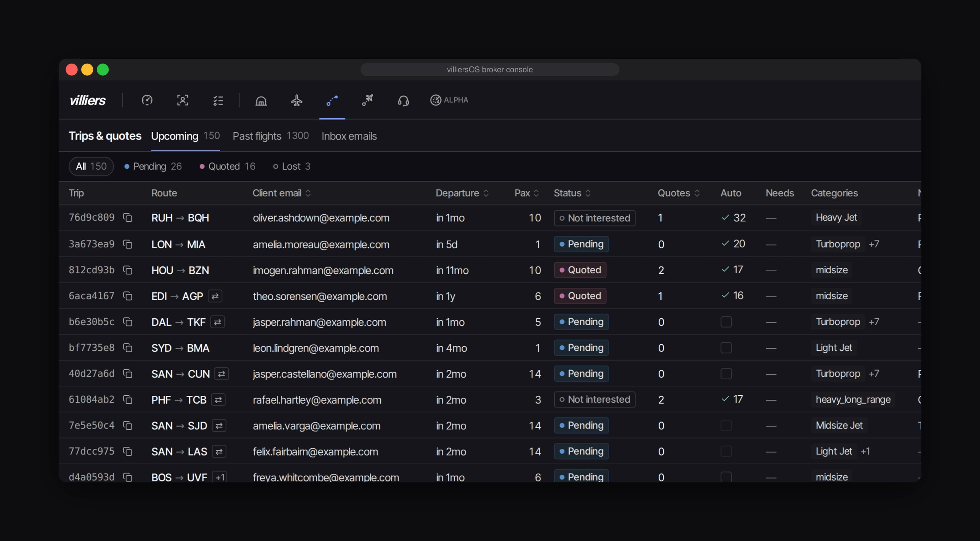Open the task checklist icon

(x=219, y=100)
